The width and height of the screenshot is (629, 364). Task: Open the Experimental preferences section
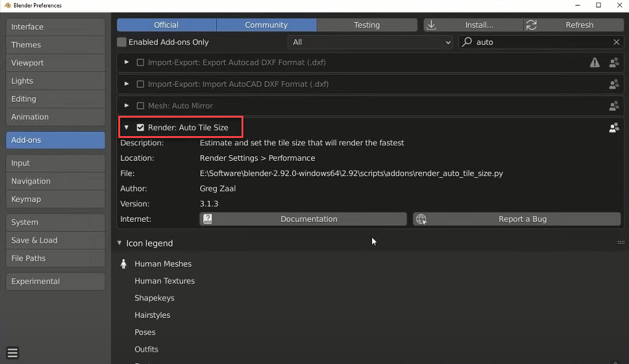click(x=55, y=281)
